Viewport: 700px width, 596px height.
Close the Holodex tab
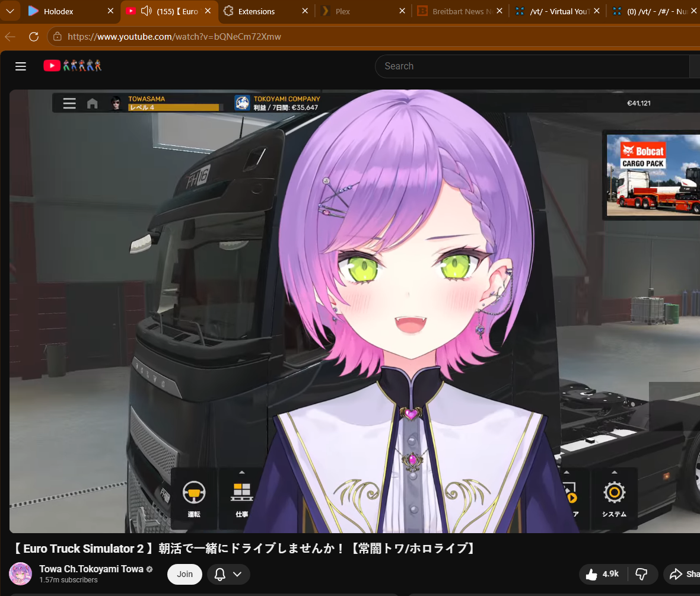(111, 11)
